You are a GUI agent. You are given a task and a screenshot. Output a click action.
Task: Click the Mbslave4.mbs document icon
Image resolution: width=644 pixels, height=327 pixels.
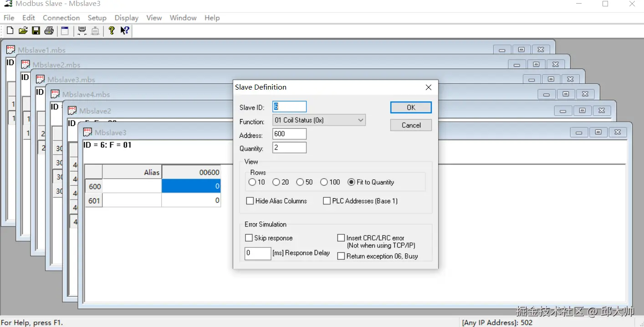point(55,94)
